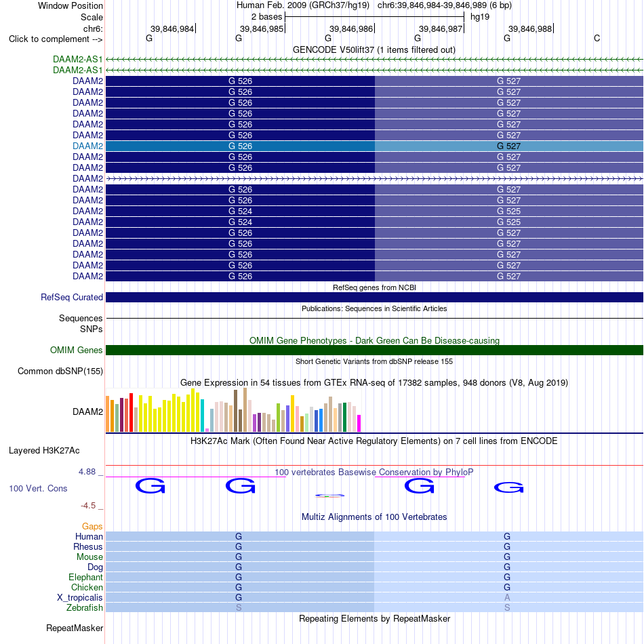The height and width of the screenshot is (644, 644).
Task: Click the GTEx tissue expression bar chart
Action: click(x=233, y=410)
